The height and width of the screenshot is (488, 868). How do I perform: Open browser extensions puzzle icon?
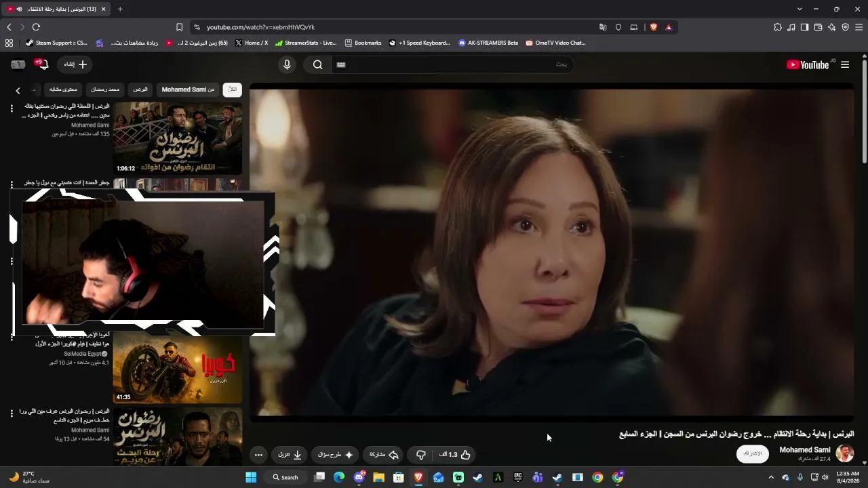click(778, 27)
